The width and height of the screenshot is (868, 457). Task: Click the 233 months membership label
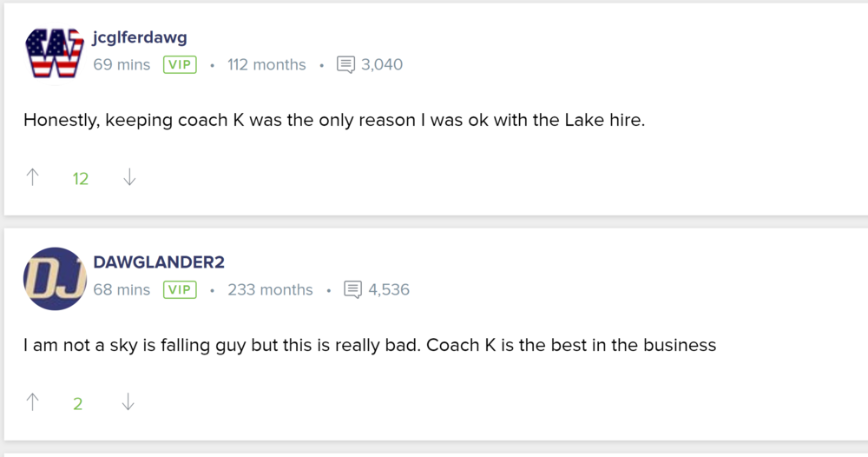tap(270, 289)
